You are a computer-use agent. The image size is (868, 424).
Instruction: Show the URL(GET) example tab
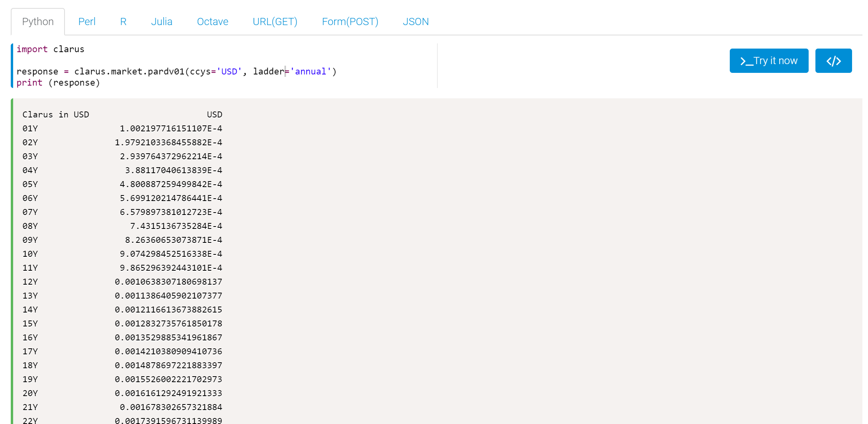[275, 21]
